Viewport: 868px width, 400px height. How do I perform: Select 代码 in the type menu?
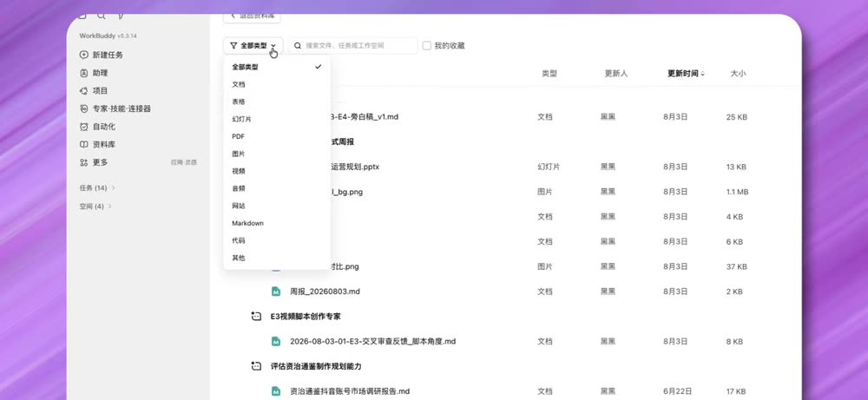(x=277, y=240)
